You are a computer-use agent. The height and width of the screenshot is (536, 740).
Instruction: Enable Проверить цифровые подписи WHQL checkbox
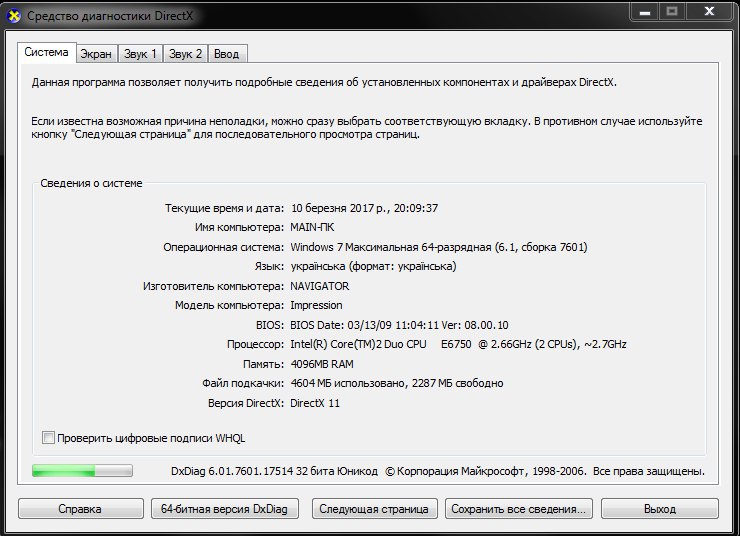(48, 437)
